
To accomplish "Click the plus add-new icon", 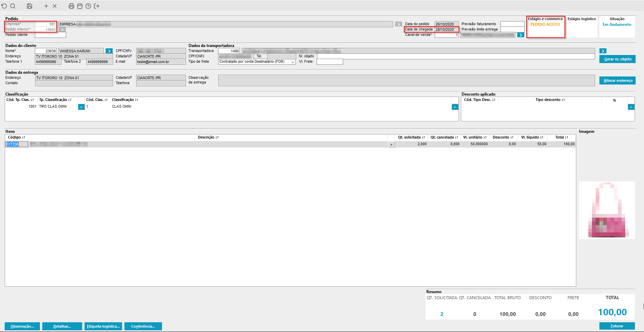I will point(46,6).
